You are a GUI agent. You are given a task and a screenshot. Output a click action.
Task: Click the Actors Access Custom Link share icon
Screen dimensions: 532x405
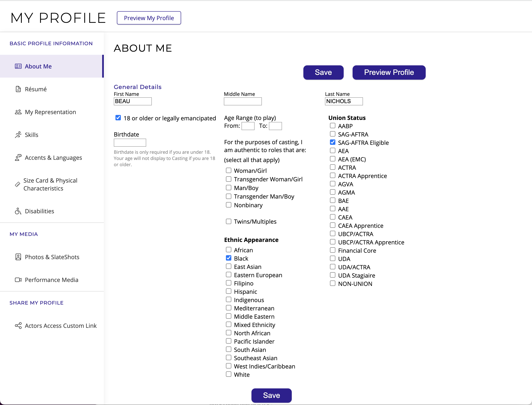(18, 326)
